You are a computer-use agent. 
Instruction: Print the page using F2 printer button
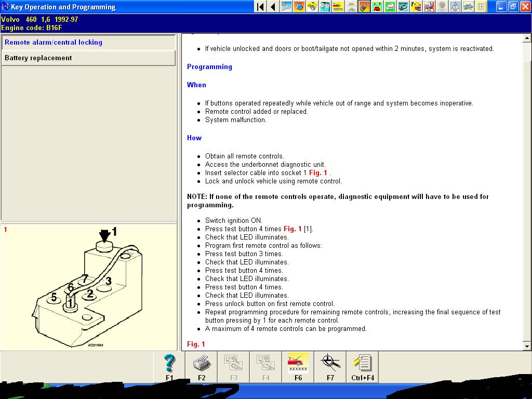[x=202, y=367]
